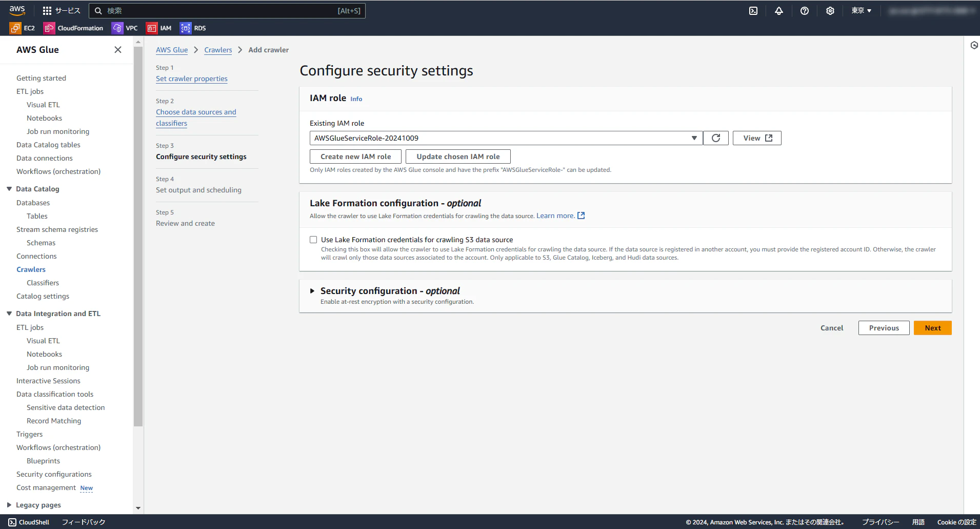
Task: Close the AWS Glue side navigation
Action: (118, 50)
